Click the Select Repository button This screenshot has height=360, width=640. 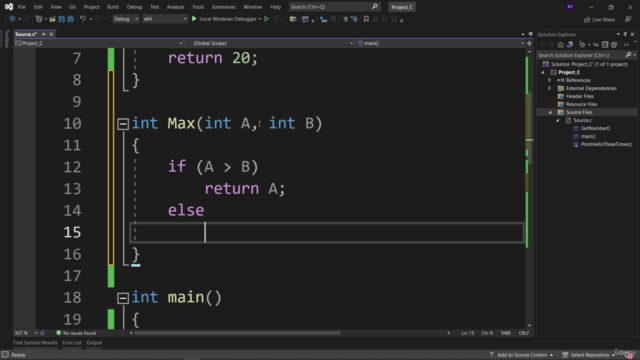click(589, 355)
